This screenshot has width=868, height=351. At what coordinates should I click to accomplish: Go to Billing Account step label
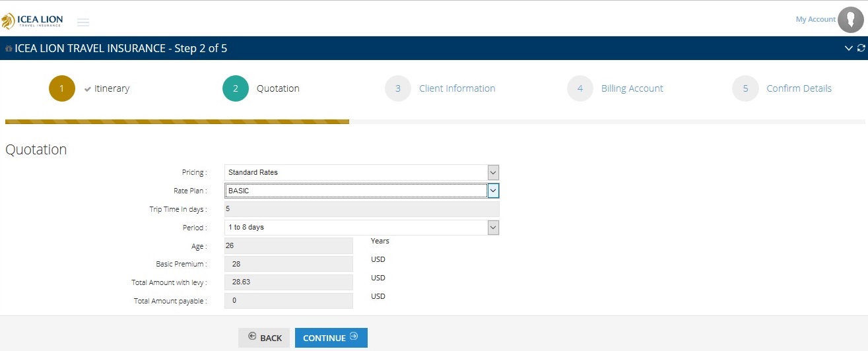coord(632,88)
